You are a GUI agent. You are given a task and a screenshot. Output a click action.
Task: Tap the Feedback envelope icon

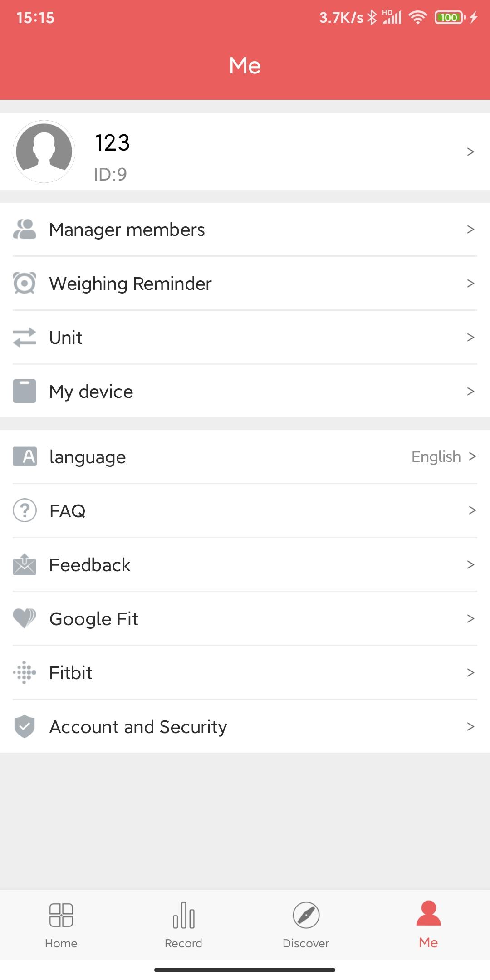pos(24,564)
